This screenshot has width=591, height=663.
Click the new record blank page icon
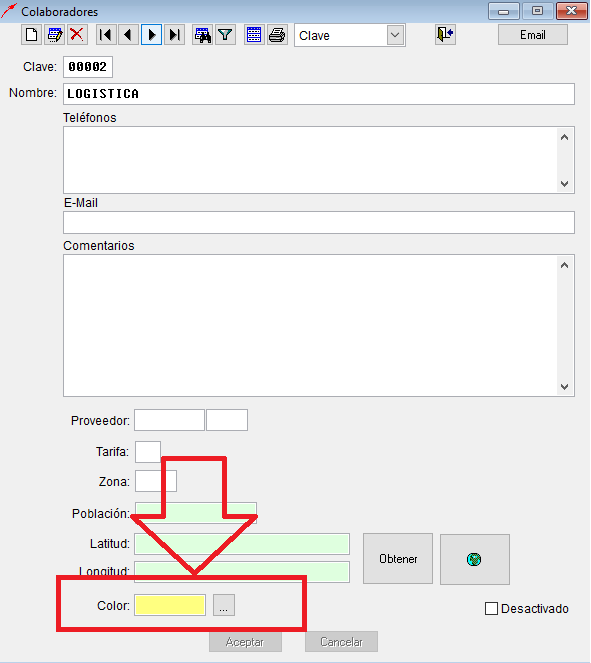click(31, 35)
